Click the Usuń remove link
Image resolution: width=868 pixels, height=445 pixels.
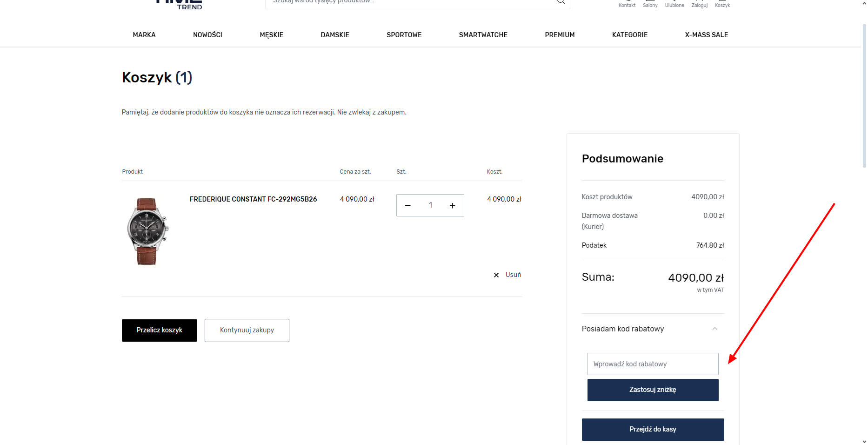point(513,275)
